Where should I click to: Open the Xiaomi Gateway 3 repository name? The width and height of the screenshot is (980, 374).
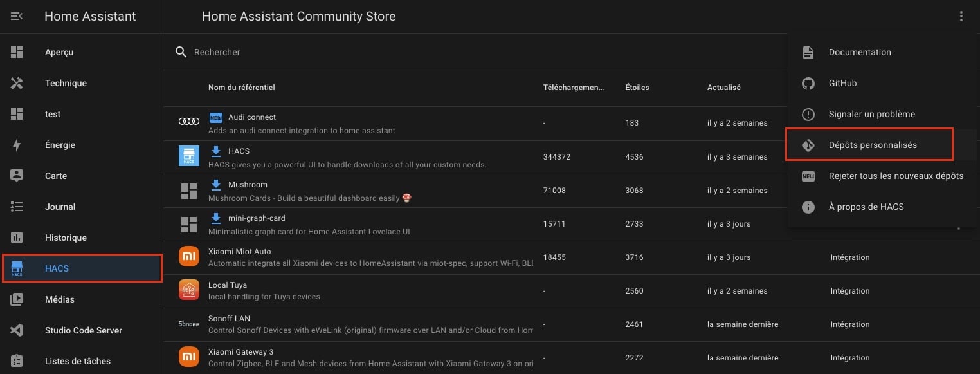[x=240, y=352]
